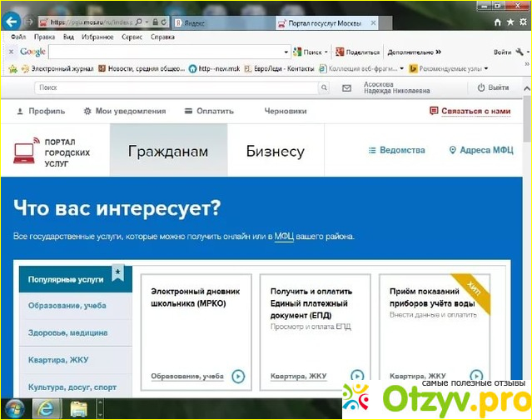Click the Выйти logout button
The width and height of the screenshot is (532, 420).
[x=493, y=87]
